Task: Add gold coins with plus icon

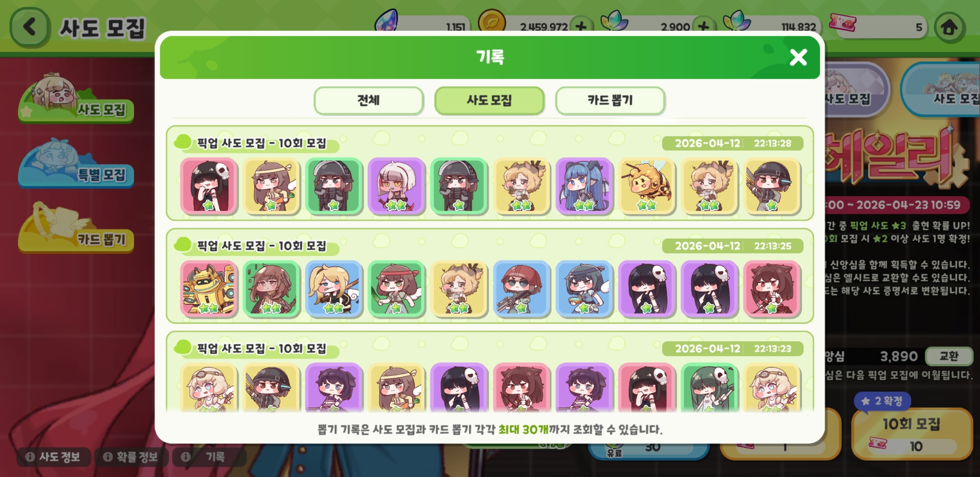Action: coord(581,26)
